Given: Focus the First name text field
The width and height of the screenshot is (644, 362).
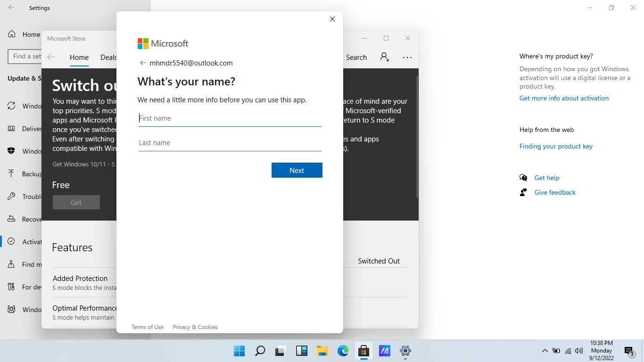Looking at the screenshot, I should point(230,118).
